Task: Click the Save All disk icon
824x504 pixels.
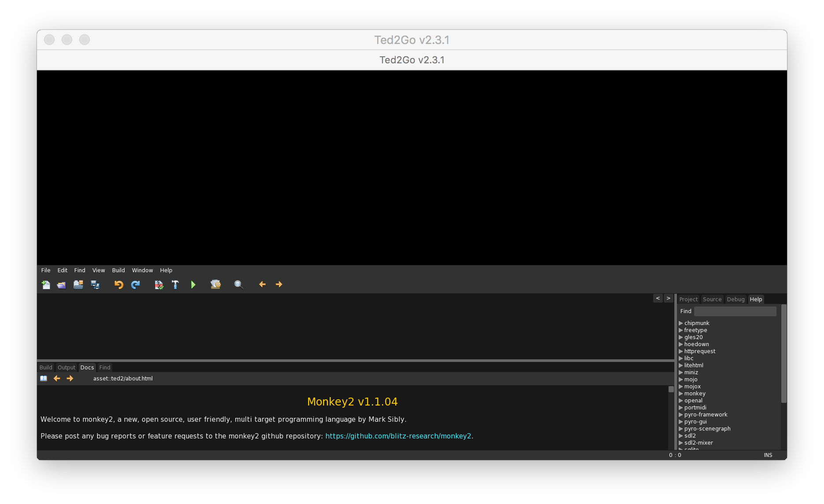Action: click(x=95, y=285)
